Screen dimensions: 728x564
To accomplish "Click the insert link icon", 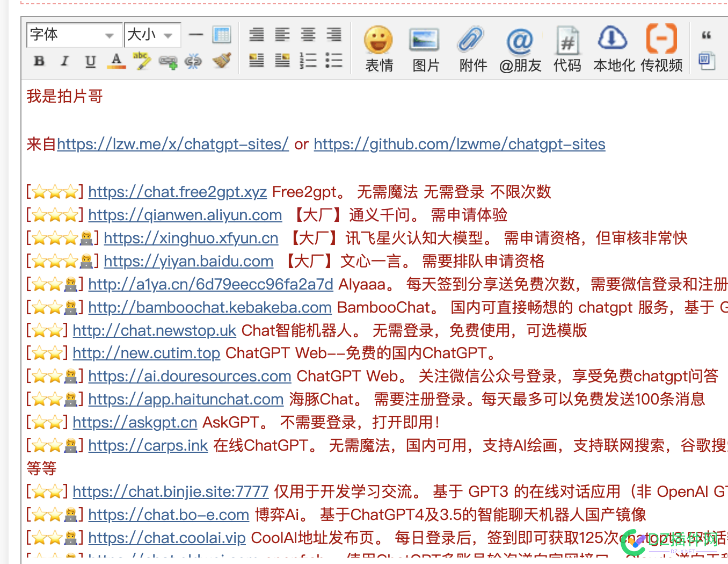I will (x=168, y=62).
